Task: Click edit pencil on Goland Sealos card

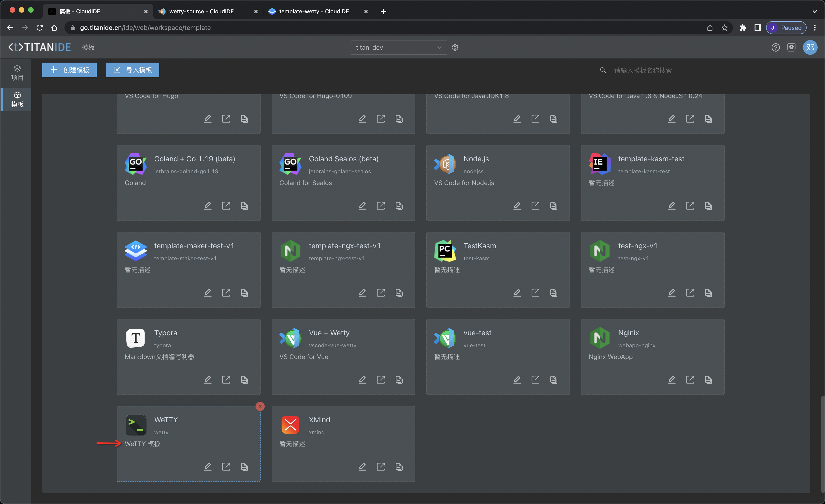Action: point(362,206)
